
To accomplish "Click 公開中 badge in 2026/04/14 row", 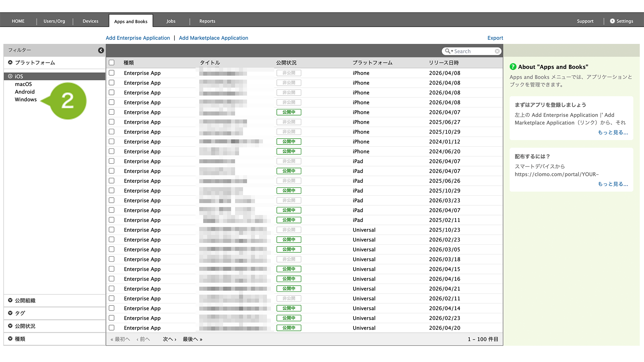I will point(289,308).
